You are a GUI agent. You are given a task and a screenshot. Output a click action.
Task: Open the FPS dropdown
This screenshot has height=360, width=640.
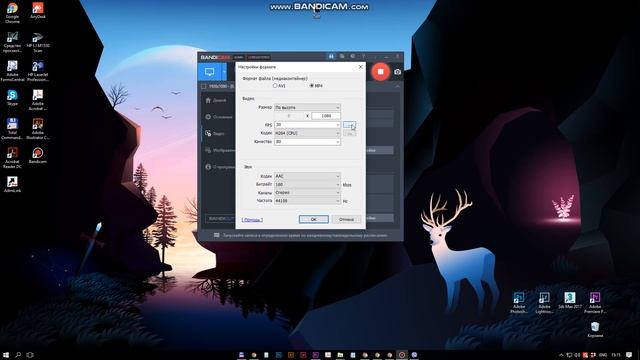pyautogui.click(x=307, y=124)
